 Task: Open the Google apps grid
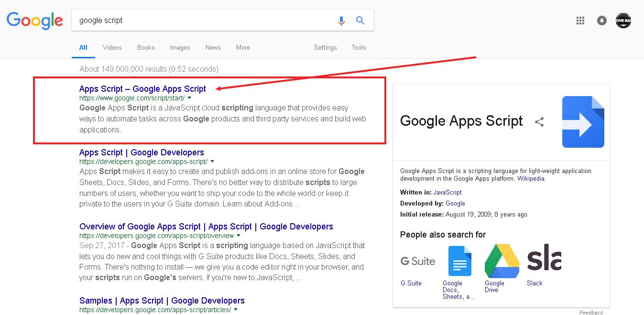pyautogui.click(x=580, y=21)
